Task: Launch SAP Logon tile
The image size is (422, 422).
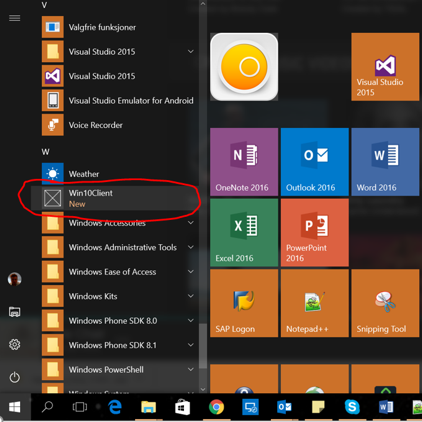Action: (x=244, y=303)
